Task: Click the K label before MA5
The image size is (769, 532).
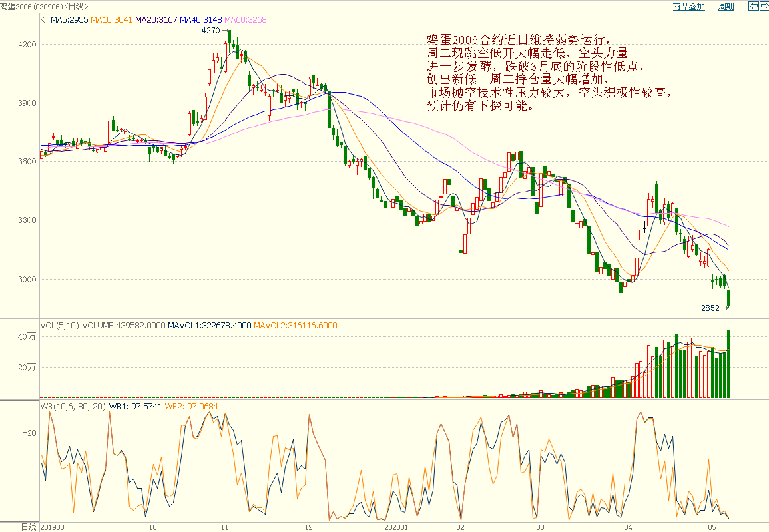Action: [x=43, y=19]
